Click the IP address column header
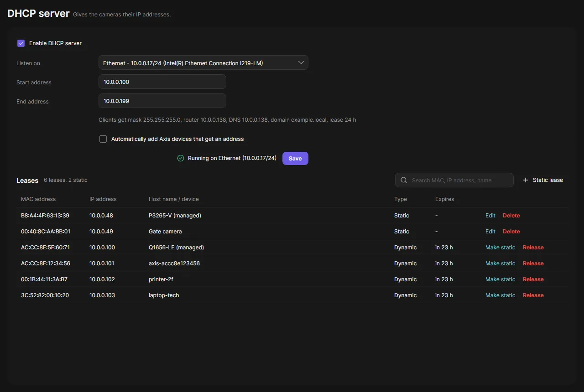Viewport: 584px width, 392px height. 103,199
